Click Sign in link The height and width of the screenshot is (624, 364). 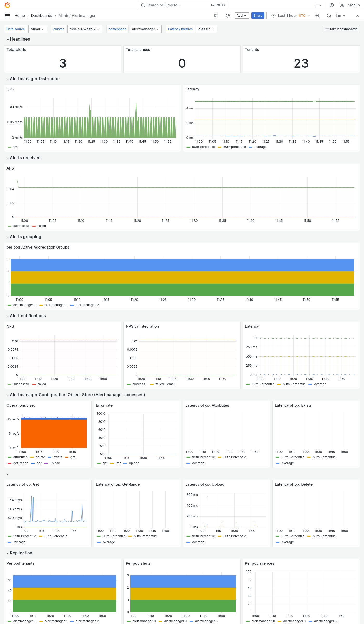coord(354,5)
